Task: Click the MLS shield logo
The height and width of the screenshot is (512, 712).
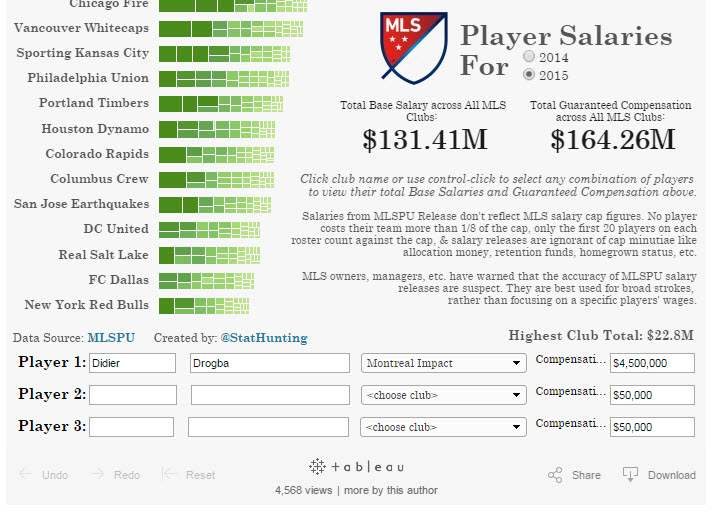Action: click(410, 47)
